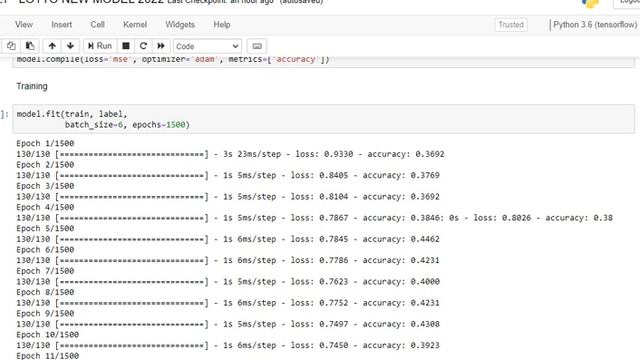640x360 pixels.
Task: Open the Cell menu
Action: point(98,24)
